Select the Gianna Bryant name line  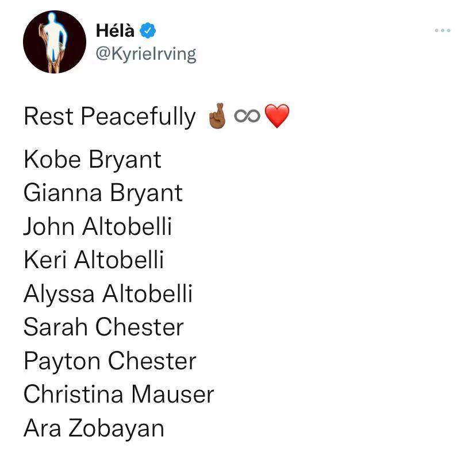coord(103,193)
